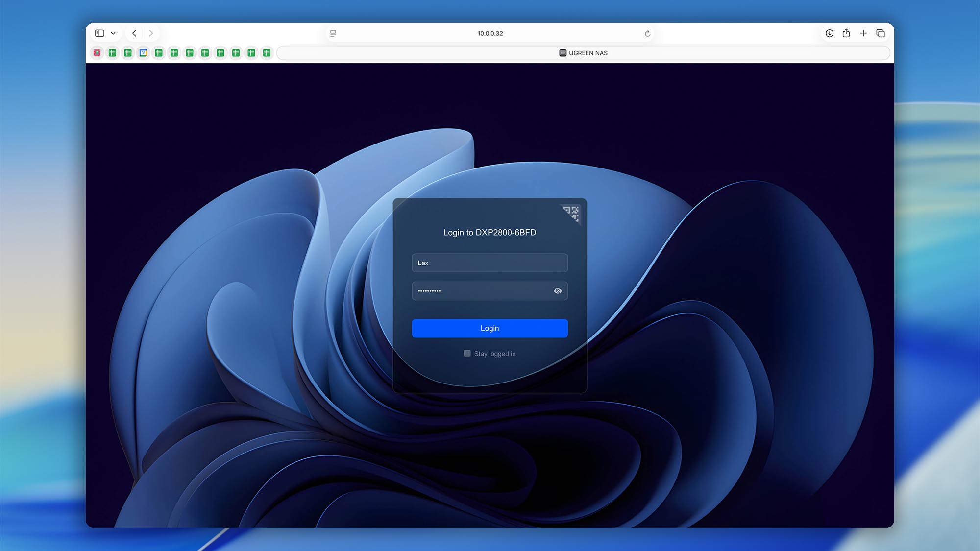Focus the username field containing Lex

tap(490, 263)
